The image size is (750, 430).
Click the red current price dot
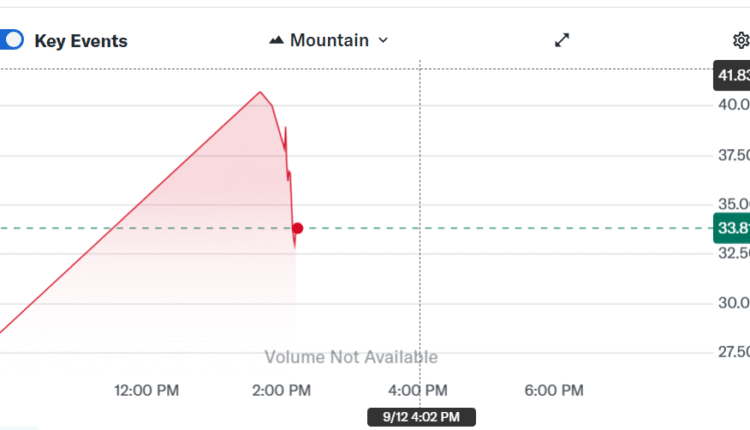pos(297,229)
